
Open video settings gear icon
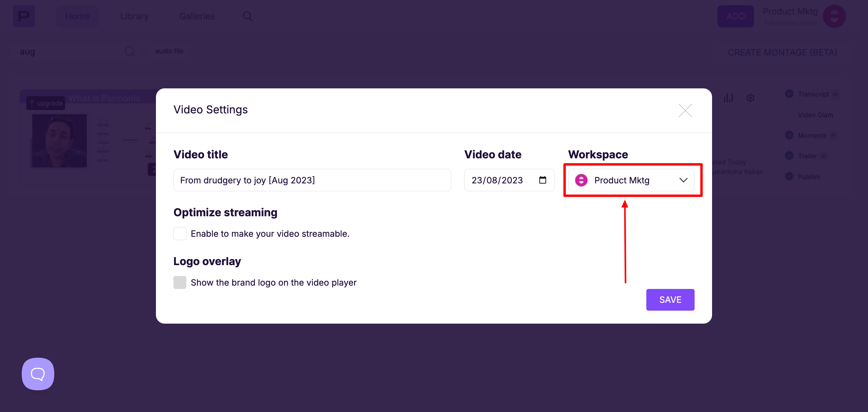750,98
